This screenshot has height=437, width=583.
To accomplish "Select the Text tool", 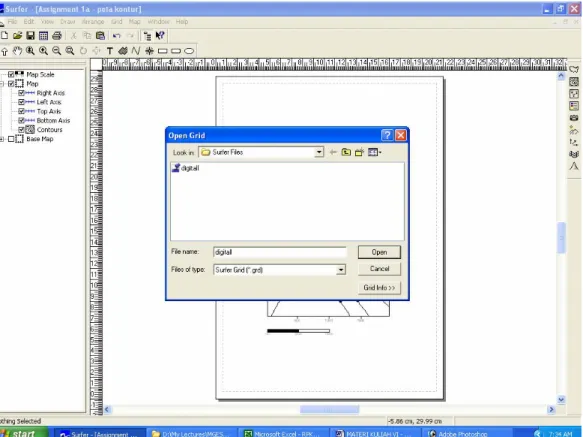I will coord(110,51).
